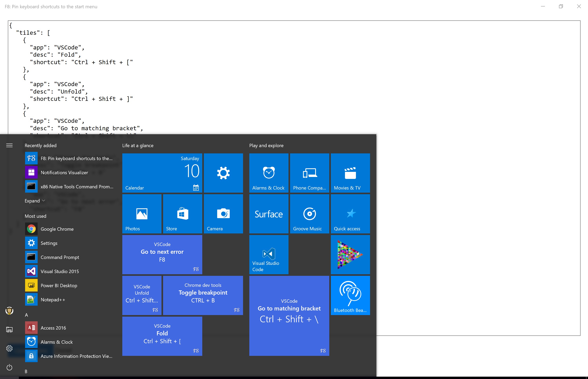This screenshot has width=588, height=379.
Task: Open File Explorer from the Start sidebar
Action: click(x=9, y=330)
